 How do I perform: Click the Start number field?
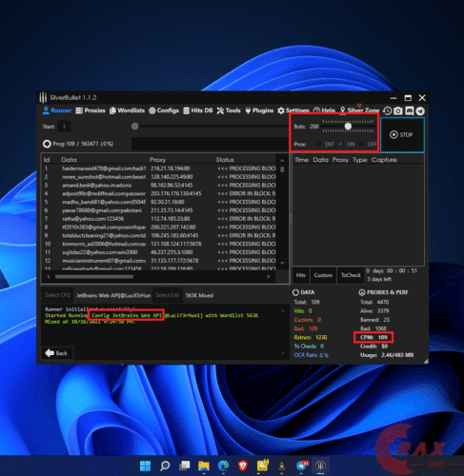click(64, 127)
